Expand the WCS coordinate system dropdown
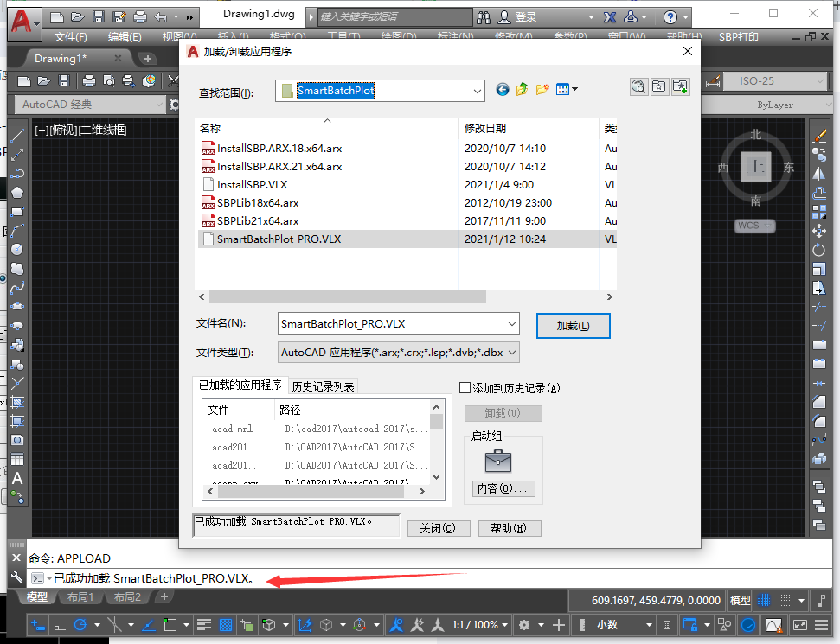Image resolution: width=840 pixels, height=644 pixels. [x=767, y=226]
